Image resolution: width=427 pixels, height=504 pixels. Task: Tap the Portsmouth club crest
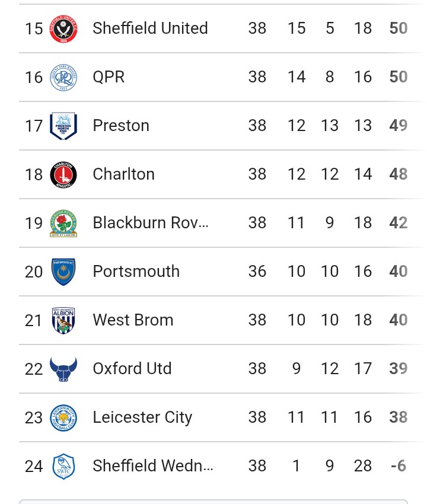(x=63, y=272)
